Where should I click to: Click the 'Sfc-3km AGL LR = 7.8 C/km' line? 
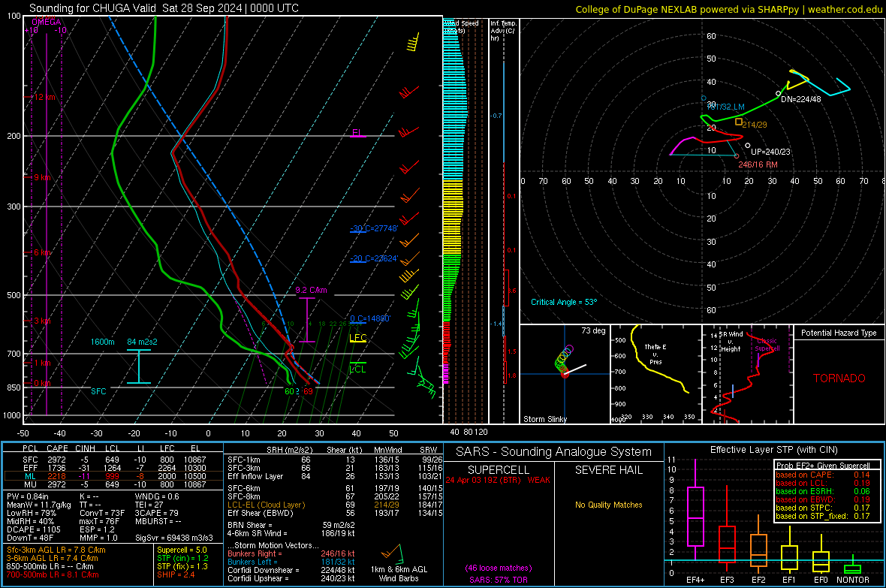click(56, 550)
